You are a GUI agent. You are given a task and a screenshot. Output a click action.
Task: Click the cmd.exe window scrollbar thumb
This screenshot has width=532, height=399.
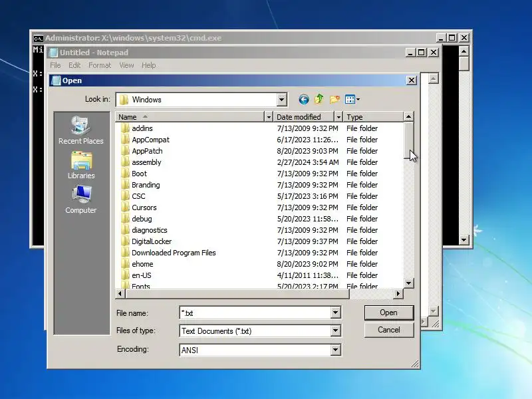tap(464, 63)
